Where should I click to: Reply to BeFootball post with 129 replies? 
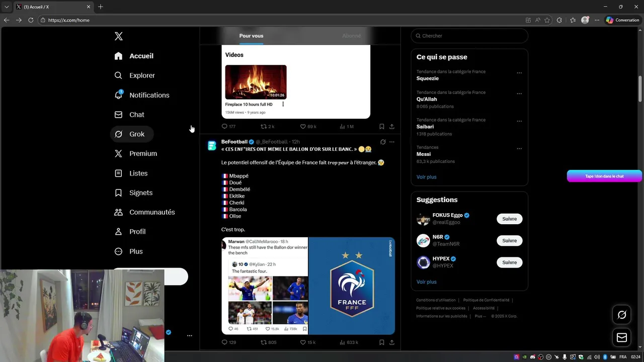[x=229, y=342]
